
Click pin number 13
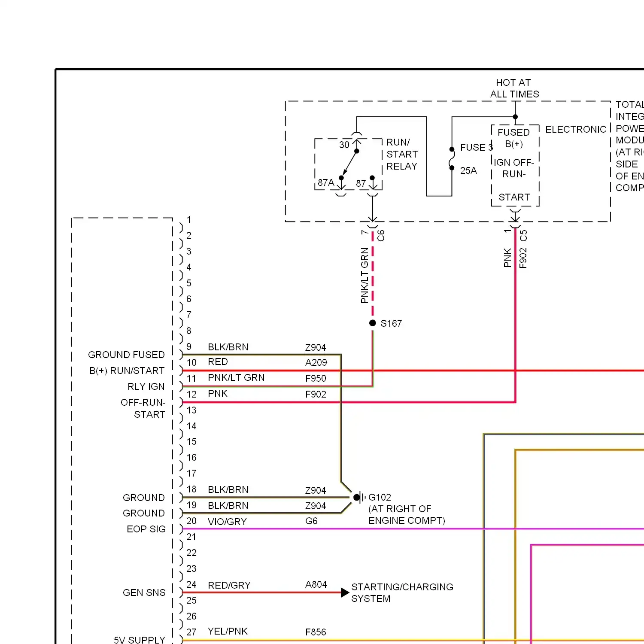tap(191, 410)
